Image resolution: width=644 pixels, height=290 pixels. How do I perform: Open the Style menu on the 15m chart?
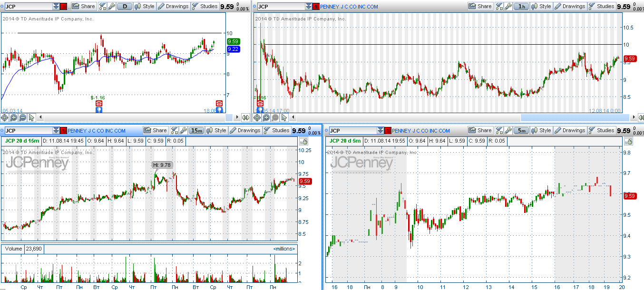click(x=216, y=131)
